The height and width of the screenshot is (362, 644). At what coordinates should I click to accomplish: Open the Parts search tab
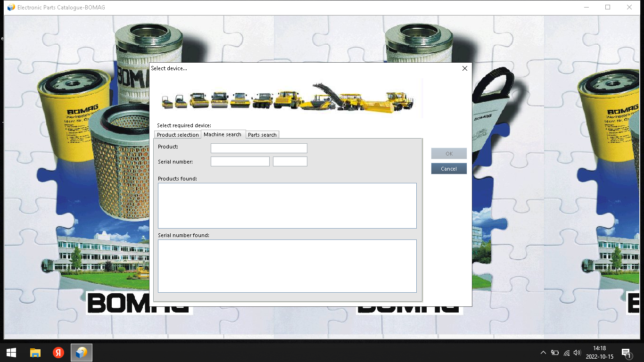pyautogui.click(x=262, y=135)
